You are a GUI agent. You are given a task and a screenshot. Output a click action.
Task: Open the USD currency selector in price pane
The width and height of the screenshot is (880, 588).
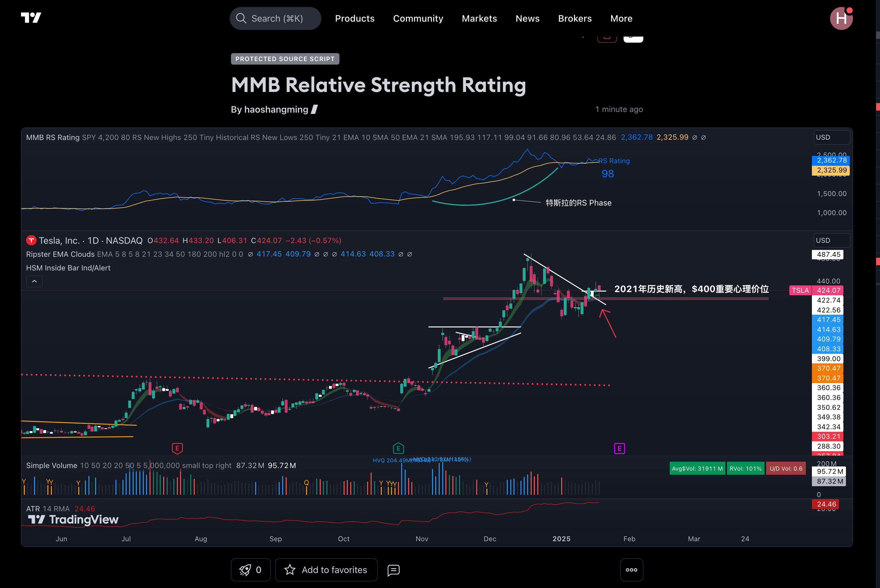click(831, 240)
